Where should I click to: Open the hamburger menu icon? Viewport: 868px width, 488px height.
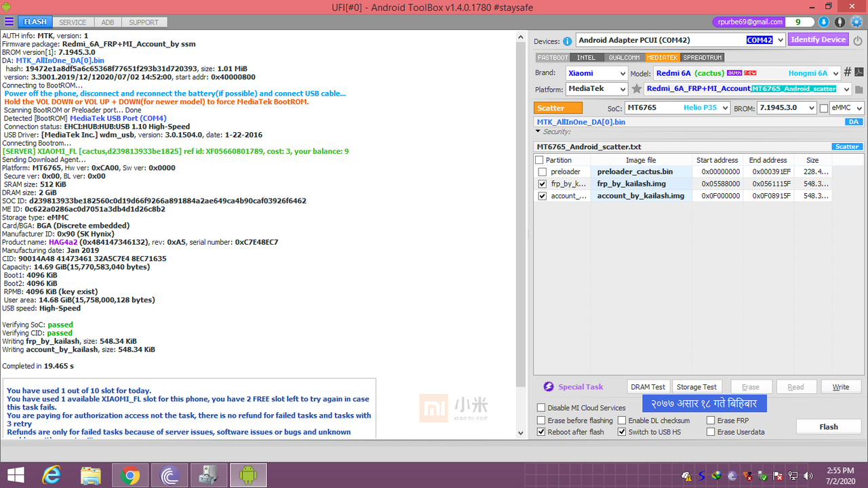point(9,22)
